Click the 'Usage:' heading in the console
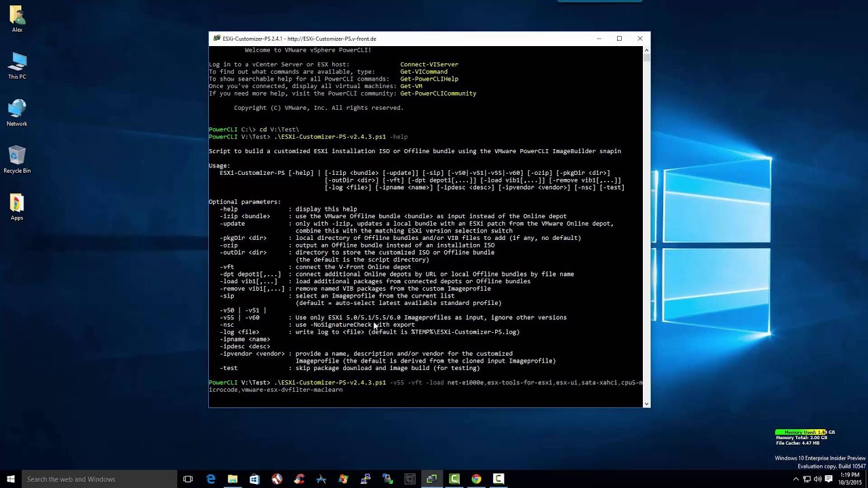868x488 pixels. [220, 165]
